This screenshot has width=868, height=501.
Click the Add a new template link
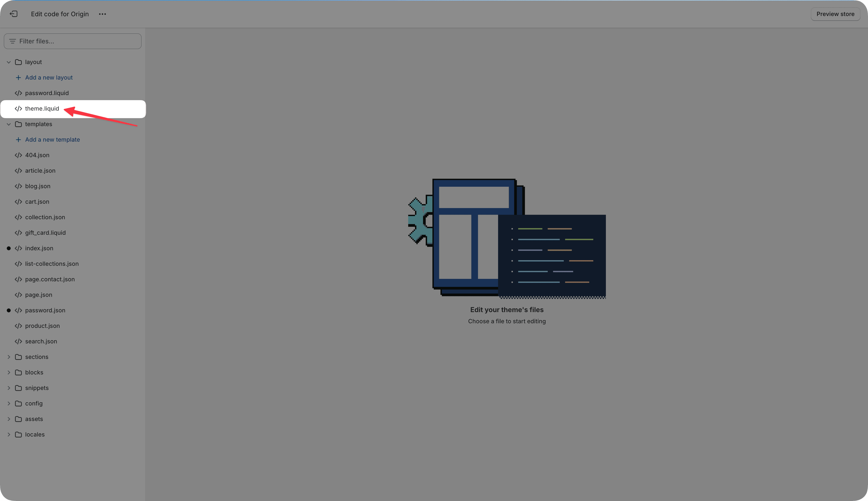tap(52, 140)
